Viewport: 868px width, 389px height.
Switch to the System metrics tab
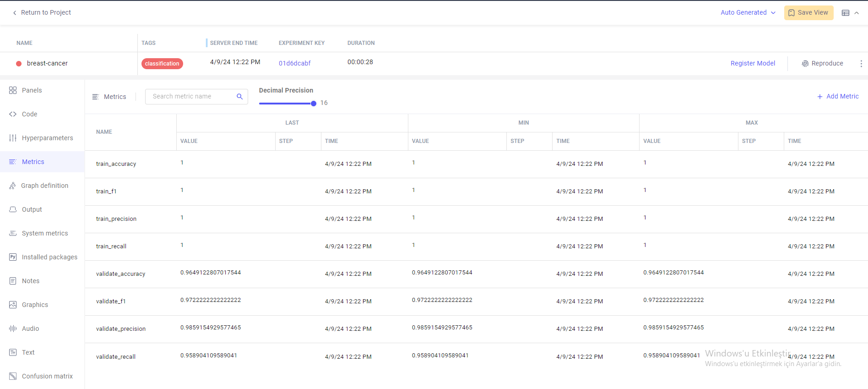point(42,233)
